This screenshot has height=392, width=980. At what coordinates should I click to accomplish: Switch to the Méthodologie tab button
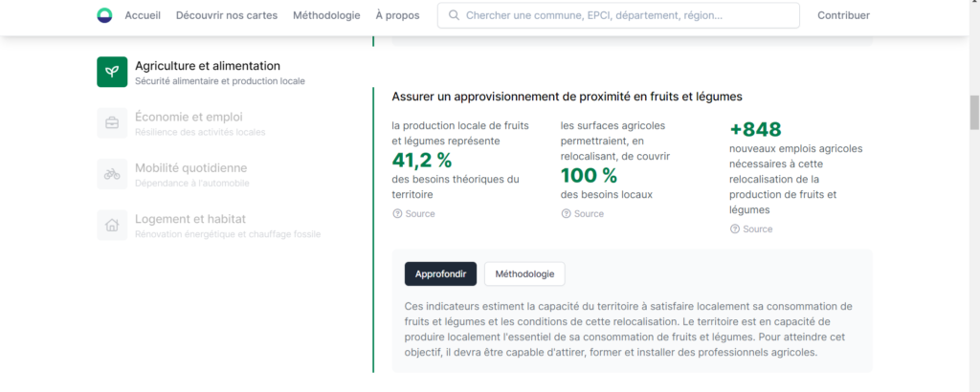[x=524, y=273]
